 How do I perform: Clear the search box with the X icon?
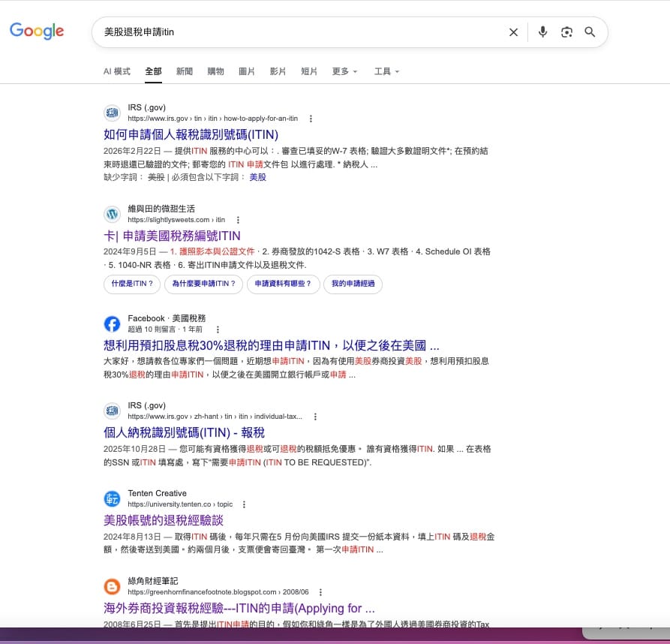[513, 32]
